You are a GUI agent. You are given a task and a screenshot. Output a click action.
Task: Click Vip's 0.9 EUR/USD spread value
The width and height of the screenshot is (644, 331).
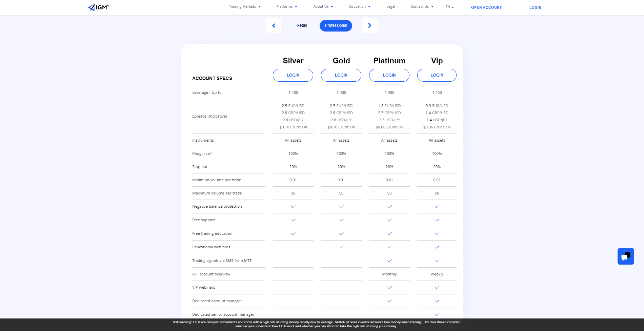(437, 106)
